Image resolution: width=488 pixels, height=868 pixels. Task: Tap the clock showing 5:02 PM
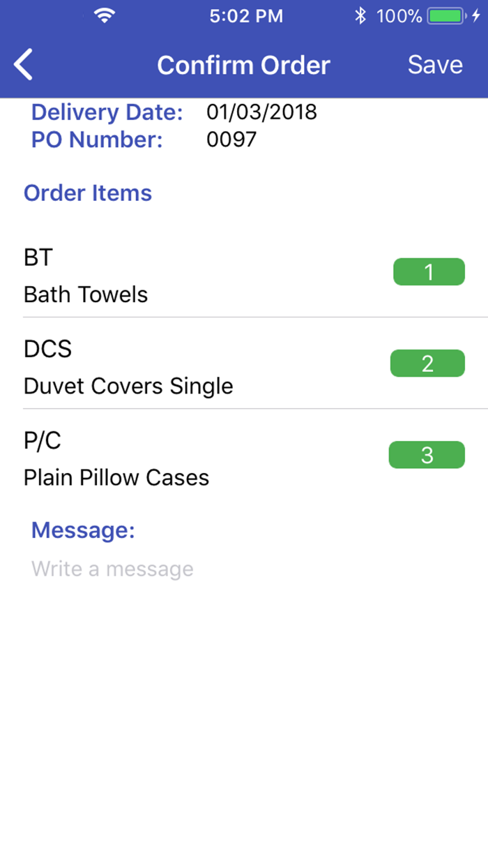(x=246, y=15)
